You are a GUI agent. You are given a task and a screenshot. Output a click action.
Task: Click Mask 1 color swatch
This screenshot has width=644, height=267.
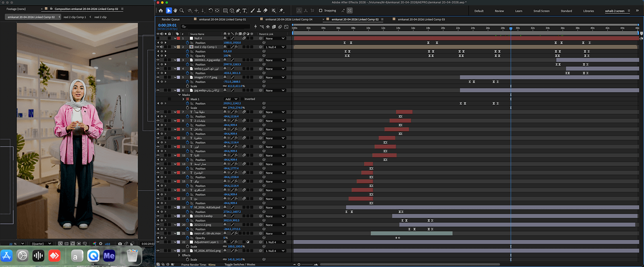[x=187, y=99]
